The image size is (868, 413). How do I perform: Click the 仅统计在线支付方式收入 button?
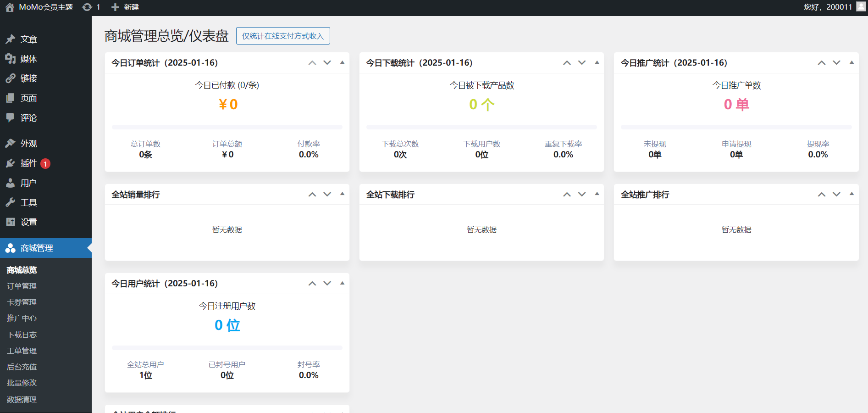click(283, 36)
